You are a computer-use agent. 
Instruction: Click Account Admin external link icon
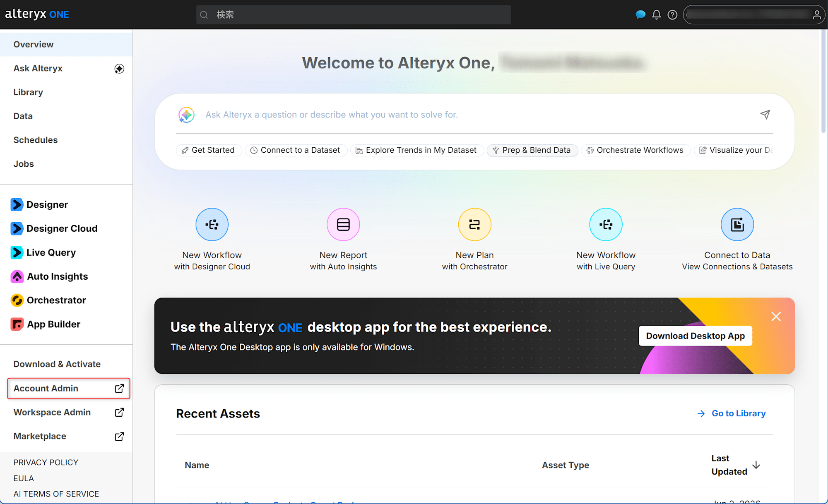pos(119,388)
